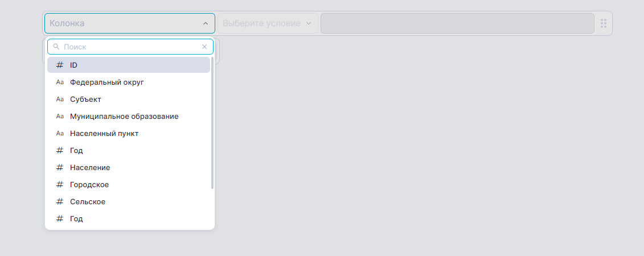Collapse the Колонка dropdown using its chevron

click(205, 24)
